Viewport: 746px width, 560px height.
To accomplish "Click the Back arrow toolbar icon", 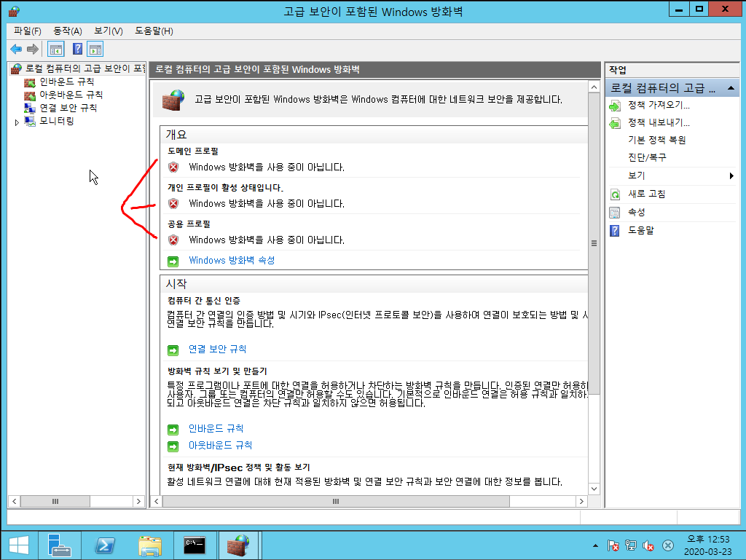I will [16, 49].
